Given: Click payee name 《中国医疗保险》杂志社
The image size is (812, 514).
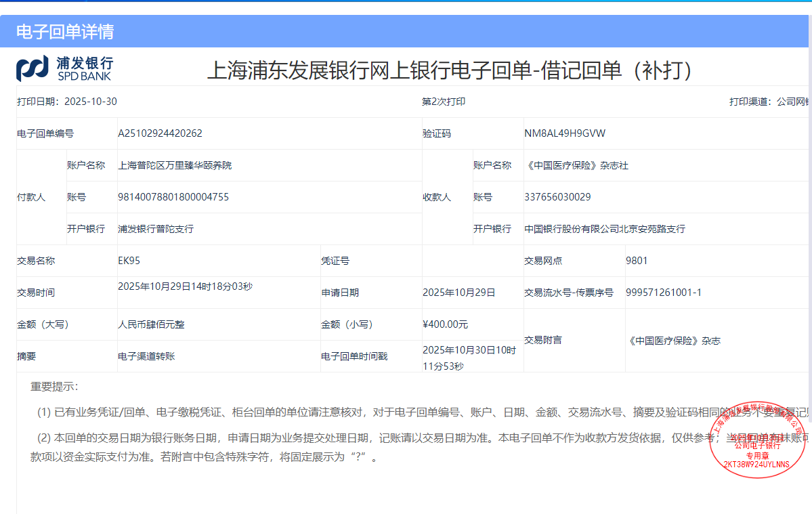Looking at the screenshot, I should pos(576,165).
